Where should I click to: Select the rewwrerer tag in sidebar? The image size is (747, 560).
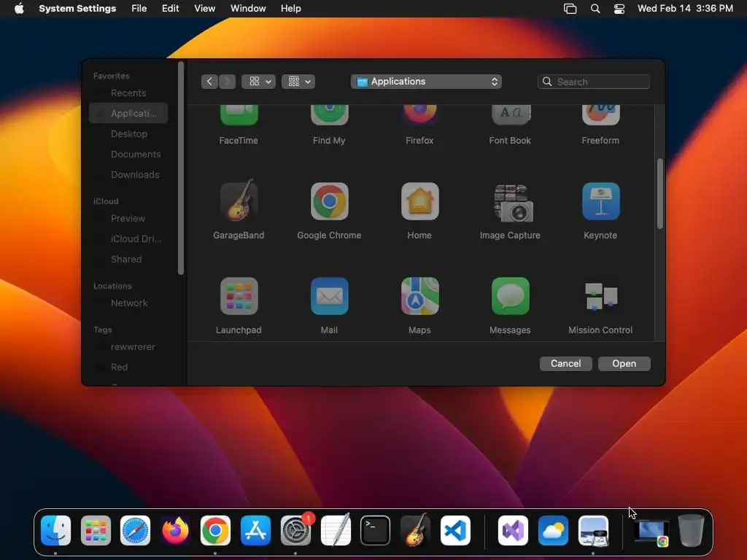coord(128,346)
